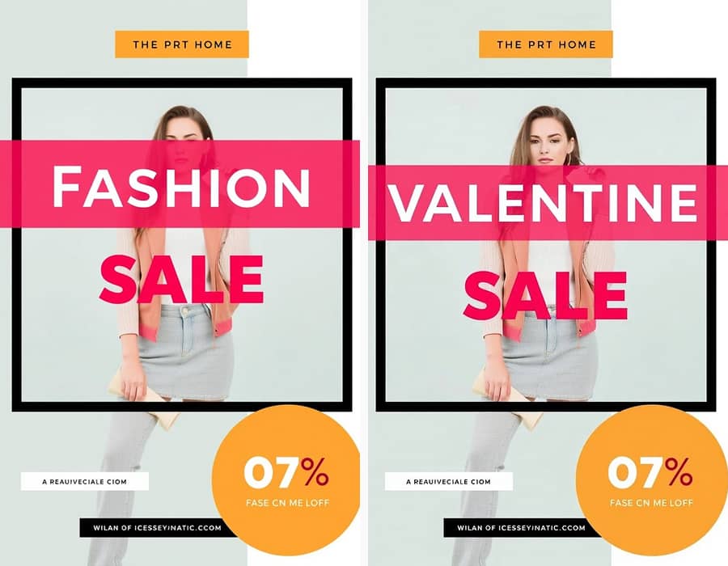The height and width of the screenshot is (566, 728).
Task: Click the 07% discount on left orange circle
Action: [286, 472]
